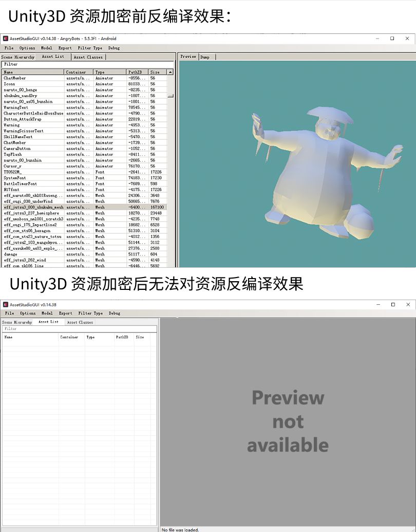Click AssetStudio app icon in AngryBots title bar
The width and height of the screenshot is (416, 532).
[6, 39]
